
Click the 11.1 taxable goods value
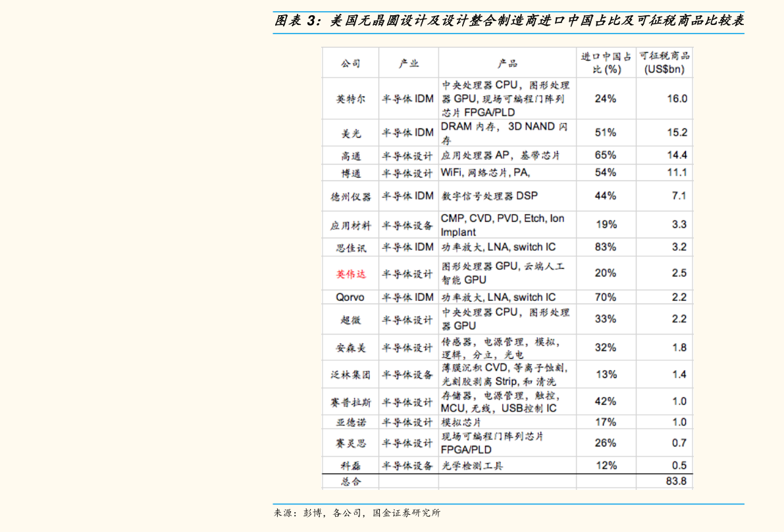(x=677, y=173)
